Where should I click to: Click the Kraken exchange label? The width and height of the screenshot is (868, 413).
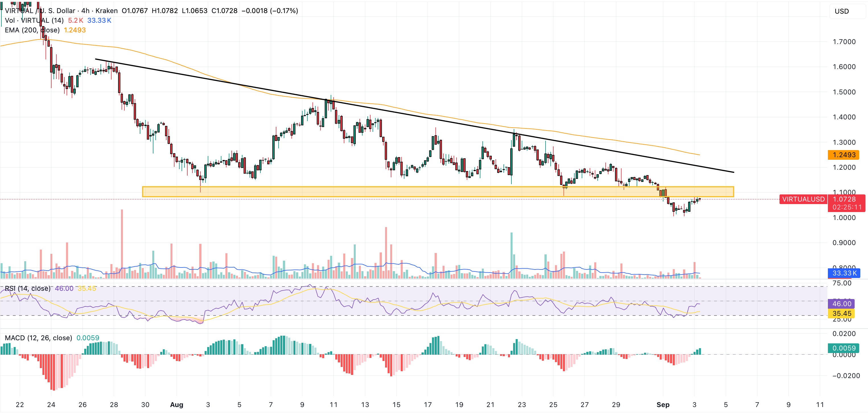point(106,11)
